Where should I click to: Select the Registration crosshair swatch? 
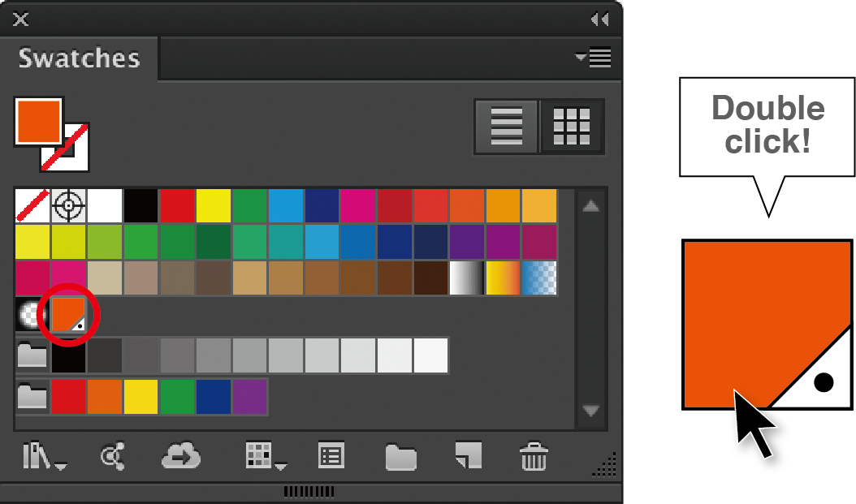(69, 205)
